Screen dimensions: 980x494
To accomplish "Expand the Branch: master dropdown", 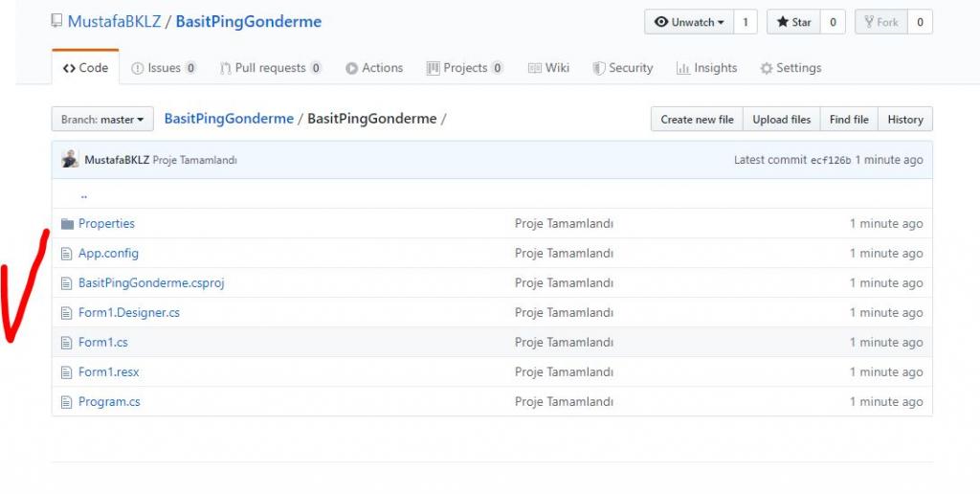I will pyautogui.click(x=102, y=119).
